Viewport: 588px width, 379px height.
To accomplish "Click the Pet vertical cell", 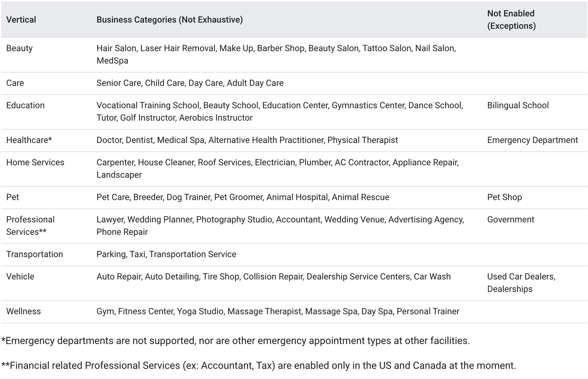I will coord(12,197).
